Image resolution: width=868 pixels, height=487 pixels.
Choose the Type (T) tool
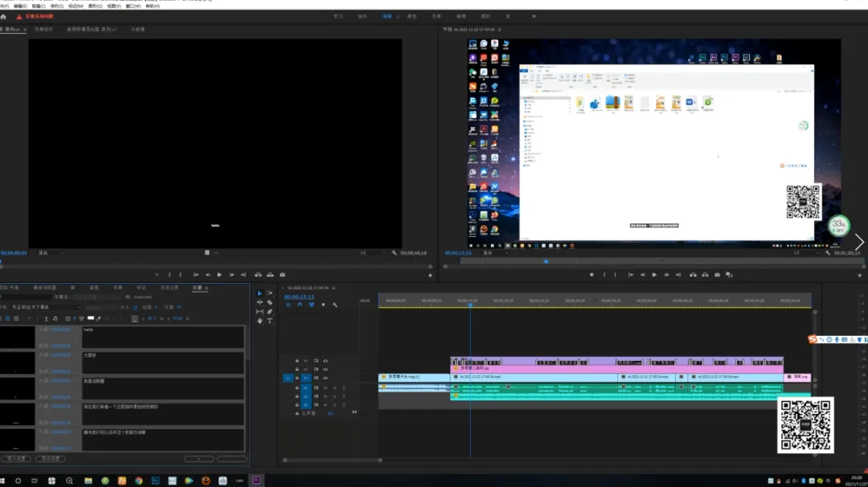click(269, 321)
